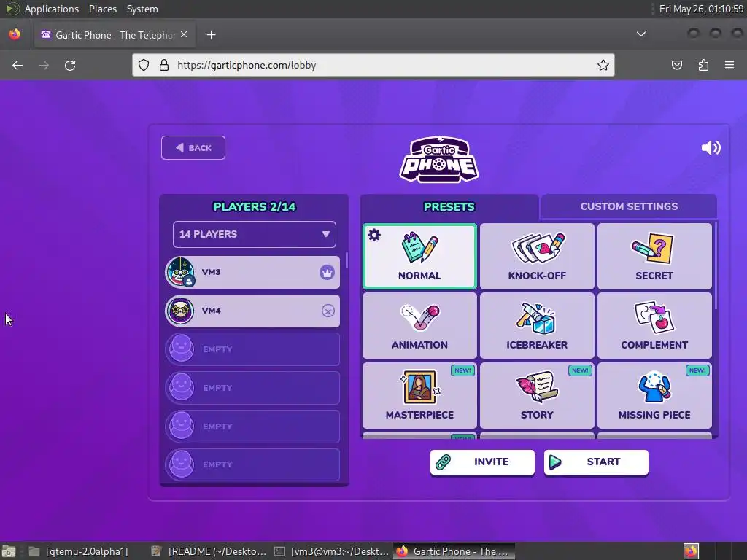Click the Firefox tray icon at bottom right

691,551
